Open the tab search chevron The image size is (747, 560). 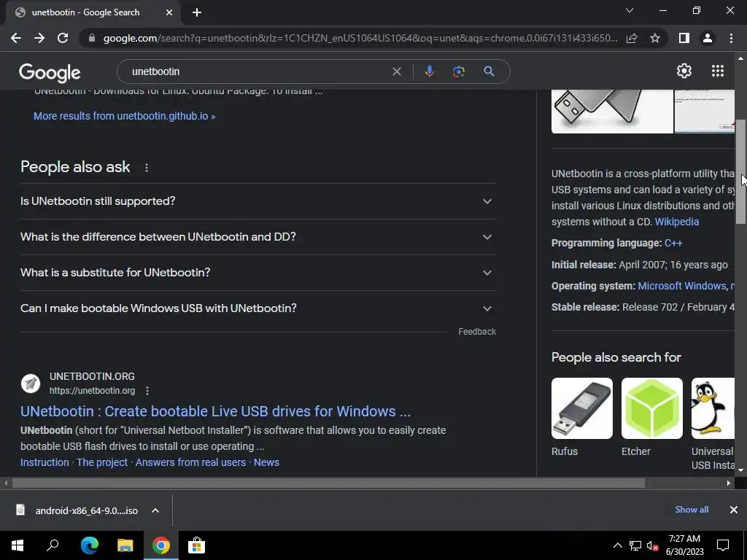point(630,10)
